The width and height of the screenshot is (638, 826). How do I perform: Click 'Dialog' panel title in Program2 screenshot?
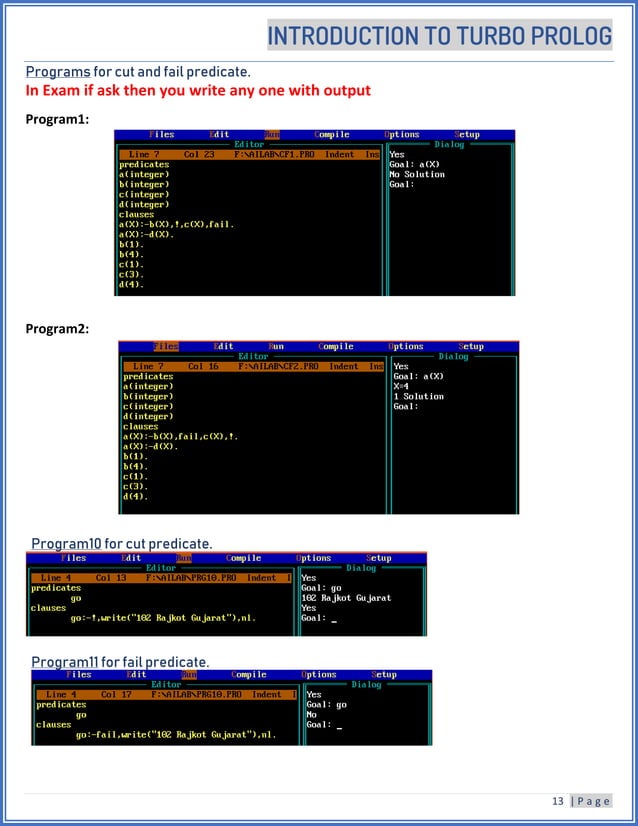[454, 356]
